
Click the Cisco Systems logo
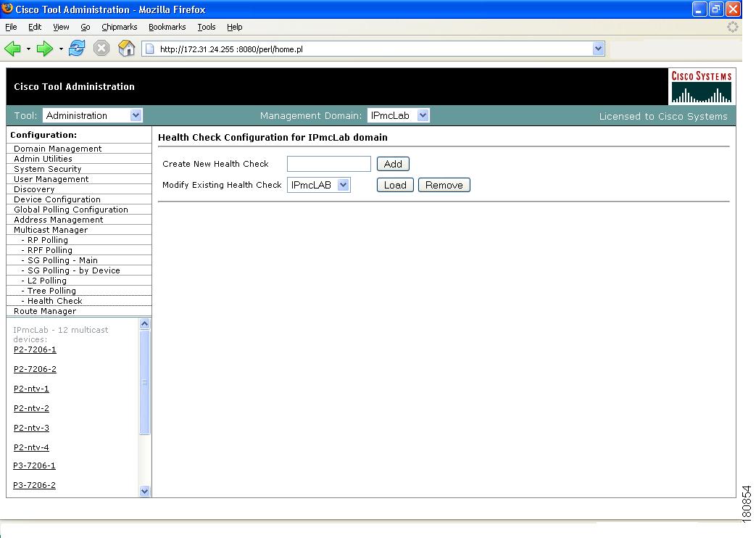click(x=702, y=87)
